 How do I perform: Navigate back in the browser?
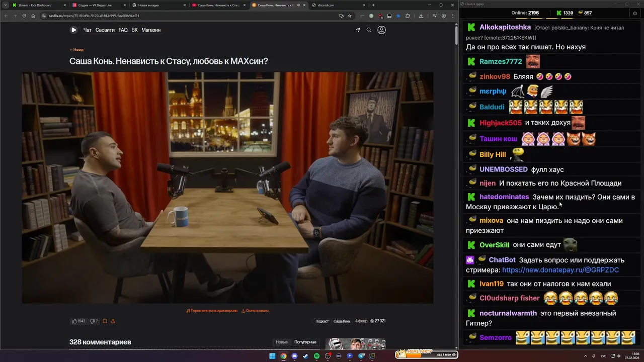(6, 16)
